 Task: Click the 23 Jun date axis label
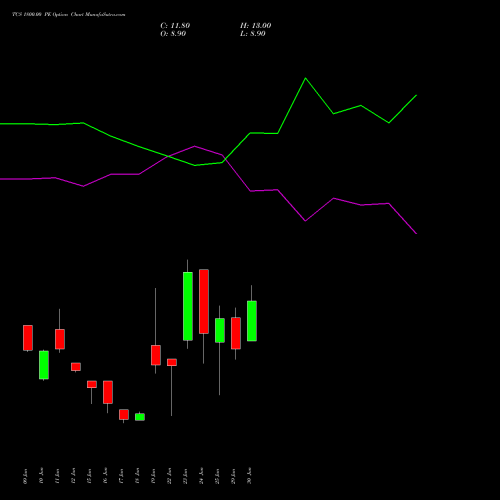(186, 476)
